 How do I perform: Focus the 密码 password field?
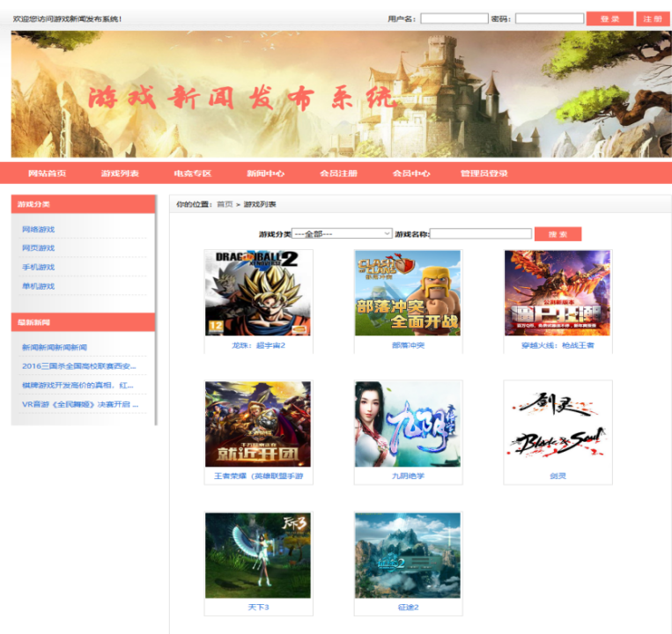click(549, 18)
